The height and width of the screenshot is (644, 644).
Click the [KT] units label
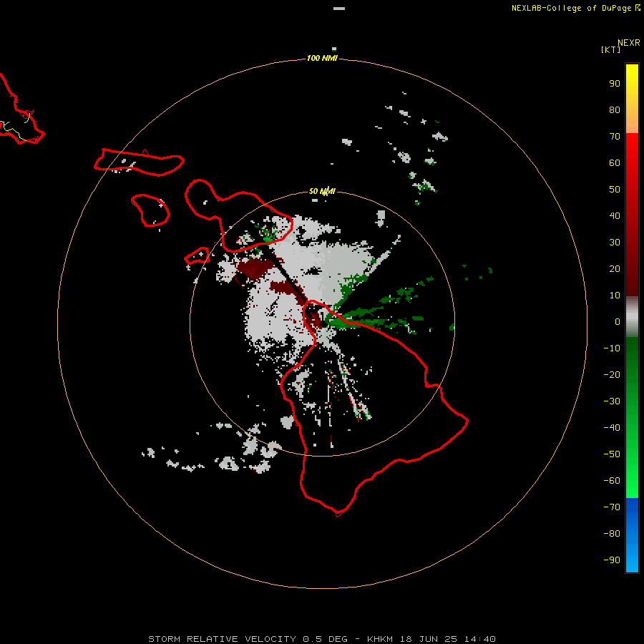(610, 49)
